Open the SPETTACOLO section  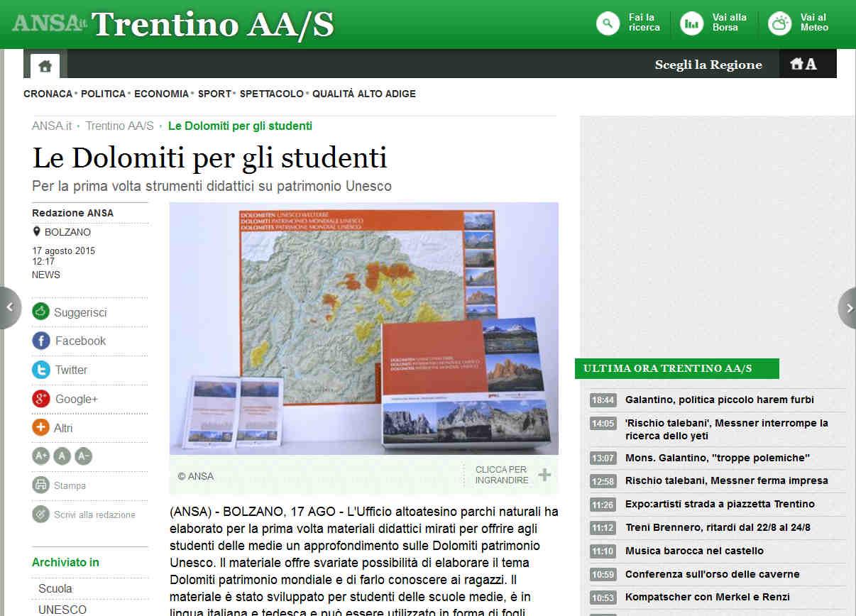pyautogui.click(x=272, y=94)
